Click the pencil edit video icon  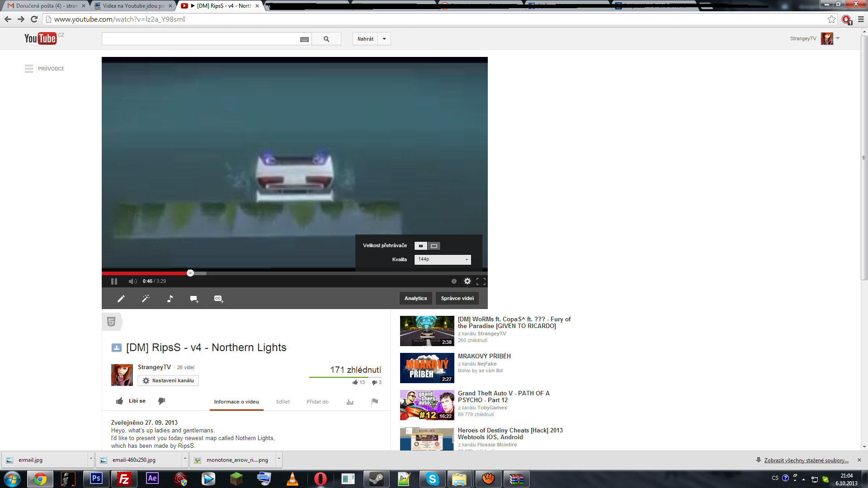click(x=121, y=299)
